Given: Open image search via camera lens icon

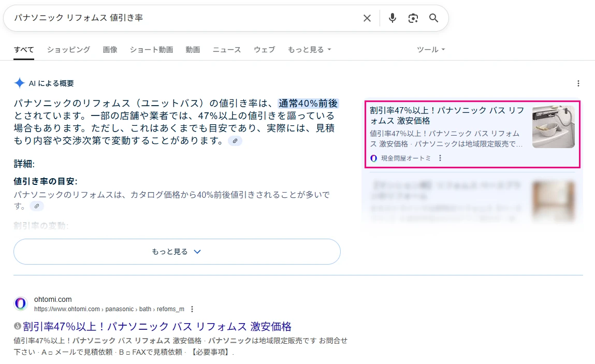Looking at the screenshot, I should [413, 18].
